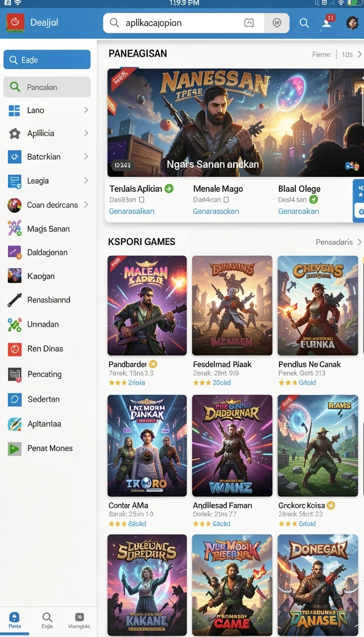Open Pensadaris link in KSPORI GAMES
Image resolution: width=364 pixels, height=637 pixels.
[x=334, y=242]
